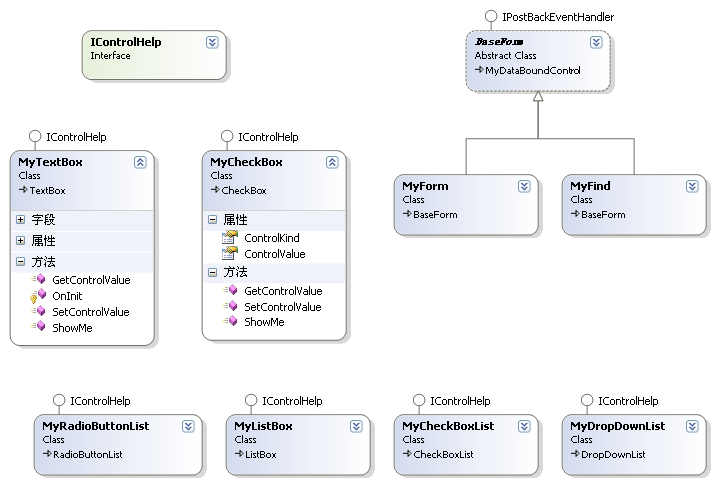Click the SetControlValue method icon in MyTextBox
715x484 pixels.
coord(37,312)
